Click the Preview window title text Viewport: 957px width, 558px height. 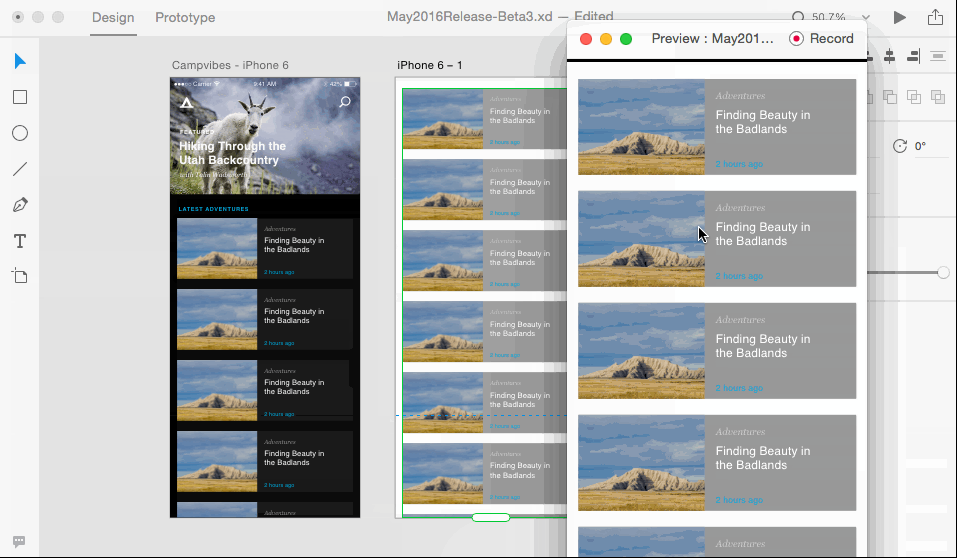712,38
